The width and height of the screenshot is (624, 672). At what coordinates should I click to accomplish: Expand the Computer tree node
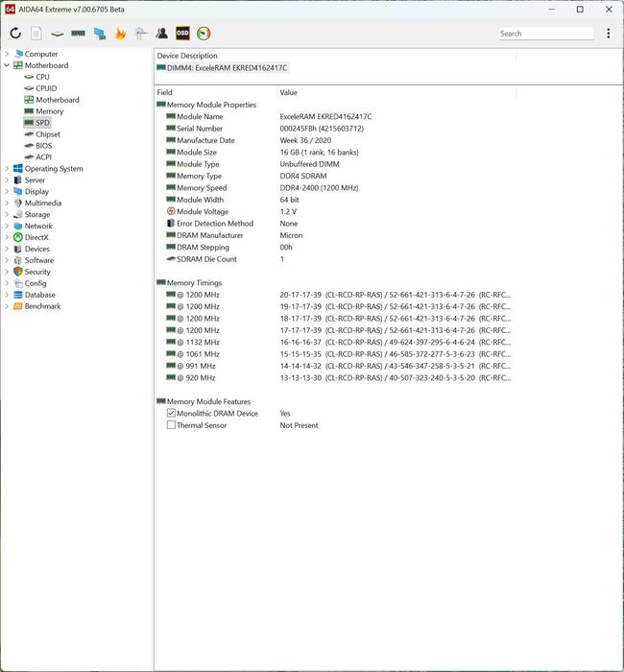point(7,54)
